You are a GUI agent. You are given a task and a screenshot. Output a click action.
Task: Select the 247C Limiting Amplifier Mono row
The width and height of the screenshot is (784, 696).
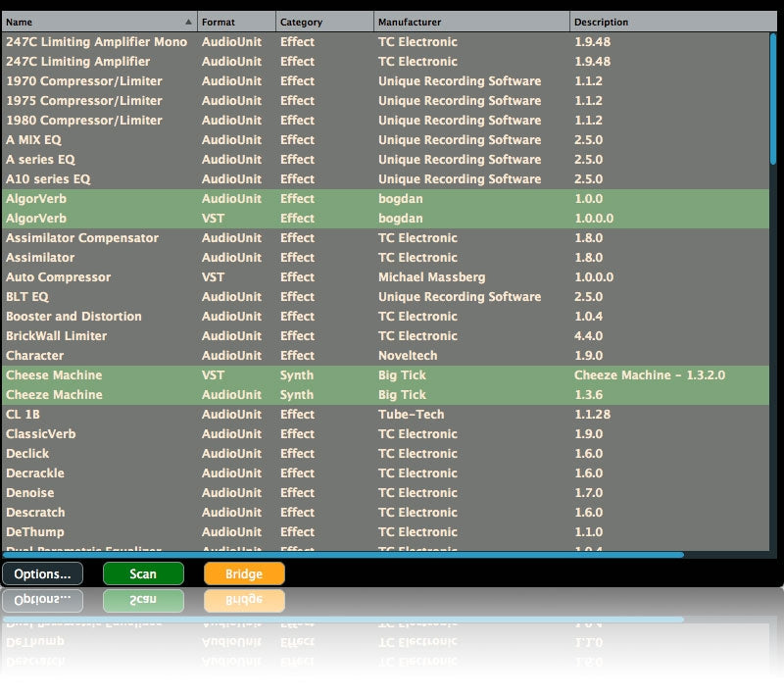[385, 42]
